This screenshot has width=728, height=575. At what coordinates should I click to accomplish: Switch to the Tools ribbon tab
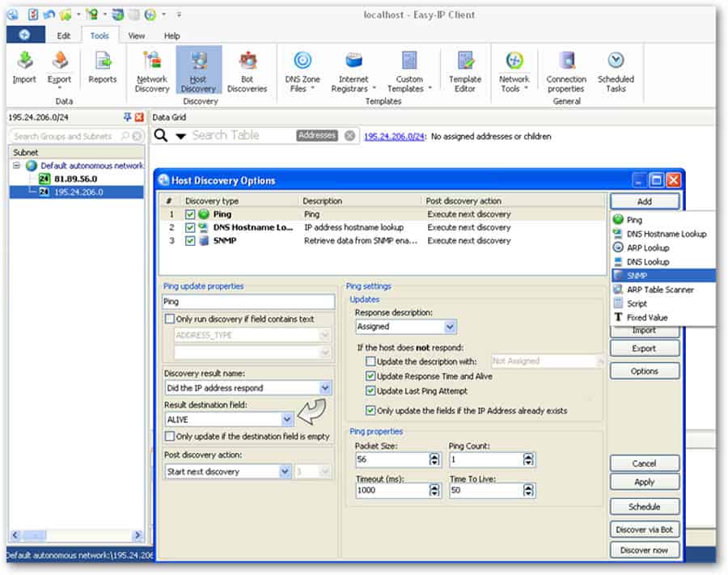pos(99,36)
